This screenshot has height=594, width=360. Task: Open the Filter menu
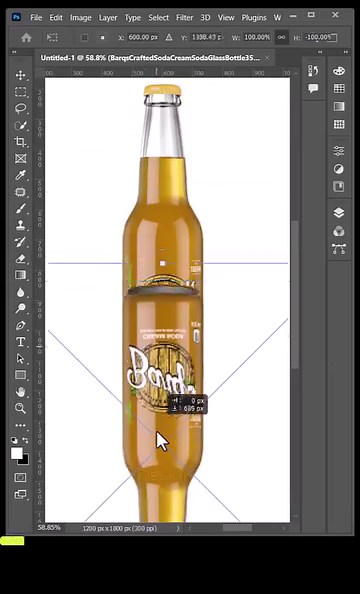pyautogui.click(x=184, y=17)
